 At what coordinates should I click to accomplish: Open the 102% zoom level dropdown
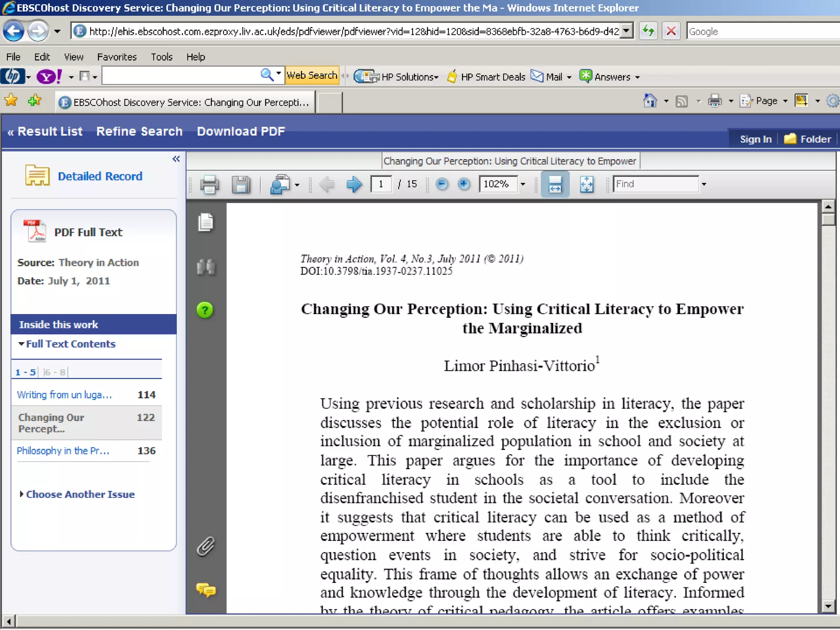point(523,184)
